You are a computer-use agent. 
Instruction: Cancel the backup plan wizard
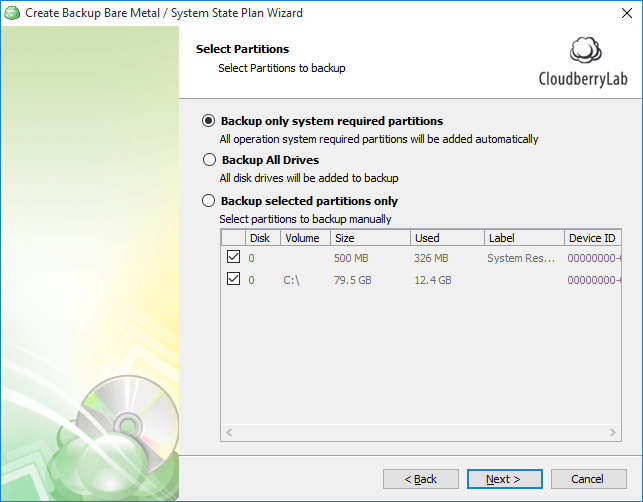[x=589, y=479]
